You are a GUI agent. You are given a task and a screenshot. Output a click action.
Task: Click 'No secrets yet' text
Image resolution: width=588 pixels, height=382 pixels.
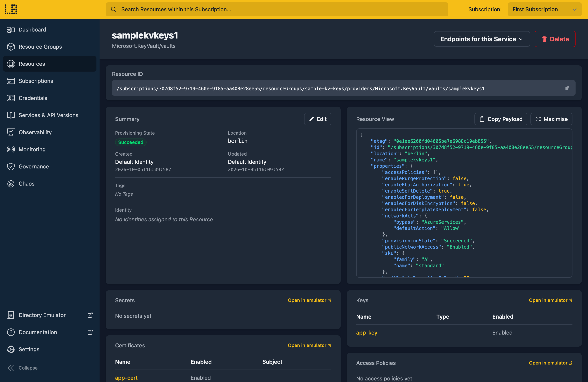pos(133,316)
